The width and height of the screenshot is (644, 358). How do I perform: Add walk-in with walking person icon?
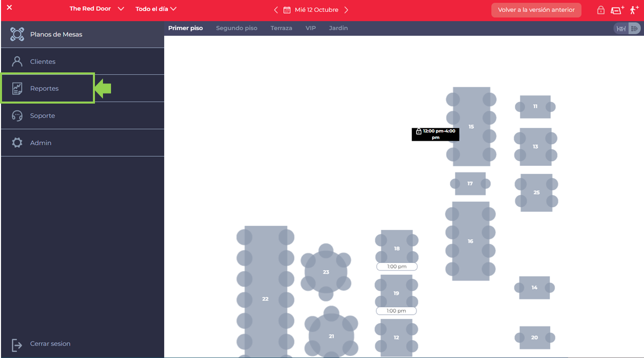click(x=634, y=10)
